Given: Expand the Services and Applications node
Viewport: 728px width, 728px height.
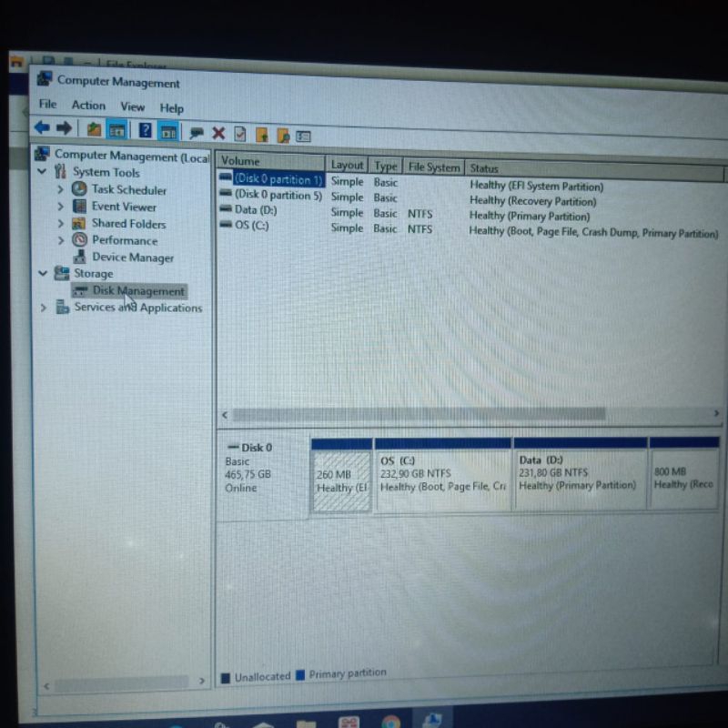Looking at the screenshot, I should point(43,308).
